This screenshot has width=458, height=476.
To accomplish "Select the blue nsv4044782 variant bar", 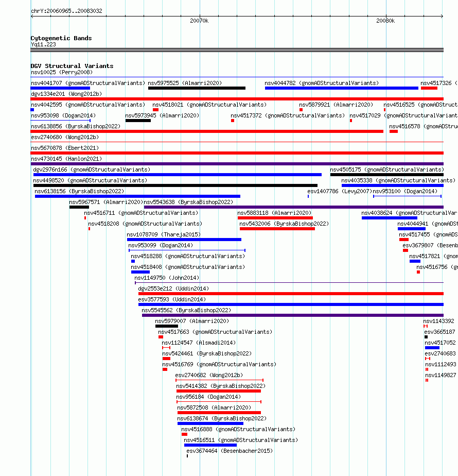I will [342, 88].
